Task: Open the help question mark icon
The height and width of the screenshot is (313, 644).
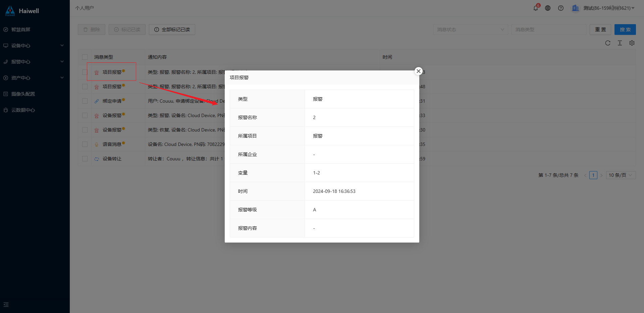Action: coord(561,8)
